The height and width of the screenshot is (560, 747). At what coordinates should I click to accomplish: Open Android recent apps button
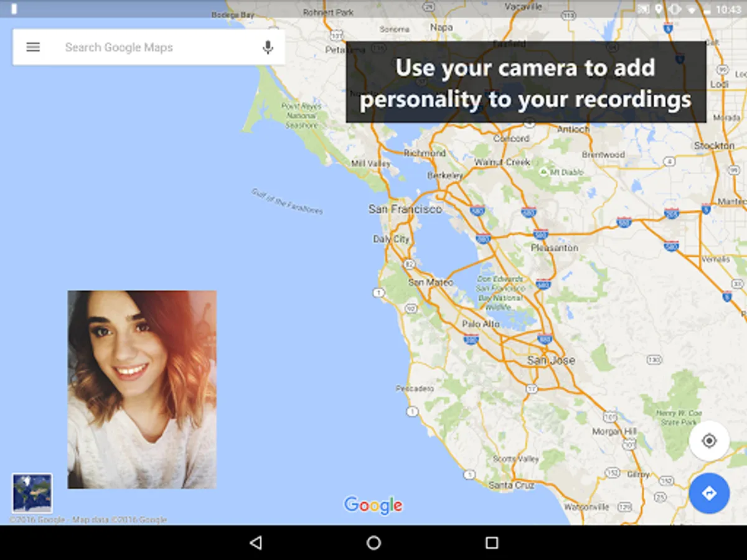pyautogui.click(x=492, y=543)
